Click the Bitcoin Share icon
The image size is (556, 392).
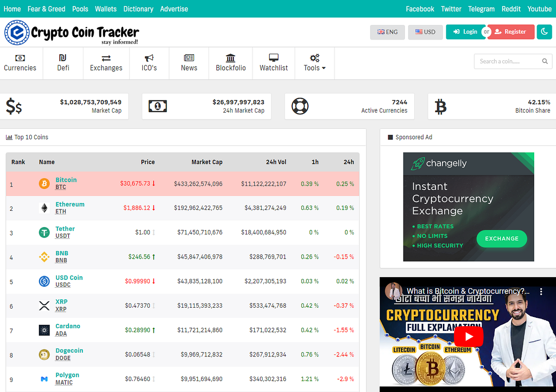441,107
